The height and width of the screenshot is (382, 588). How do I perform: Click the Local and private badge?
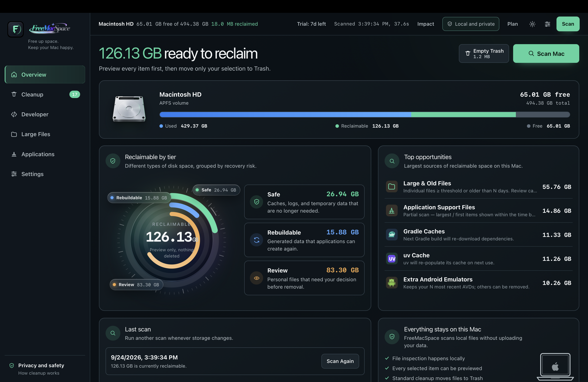click(x=471, y=24)
